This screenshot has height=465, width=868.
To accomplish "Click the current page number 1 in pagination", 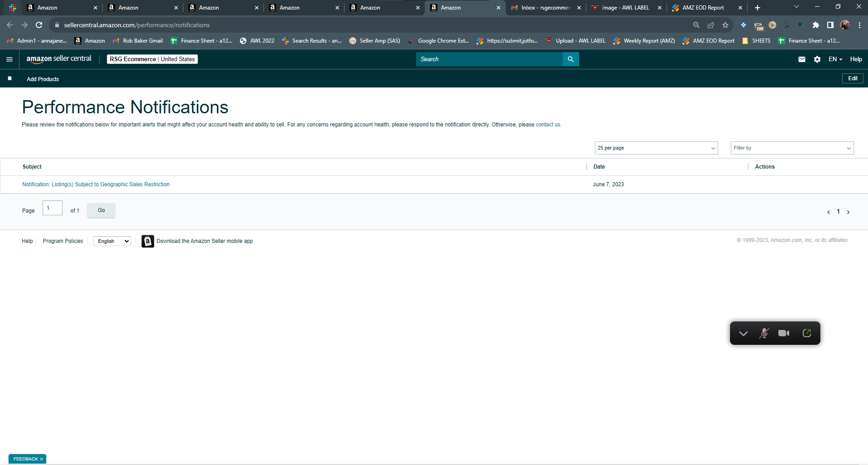I will [x=838, y=212].
